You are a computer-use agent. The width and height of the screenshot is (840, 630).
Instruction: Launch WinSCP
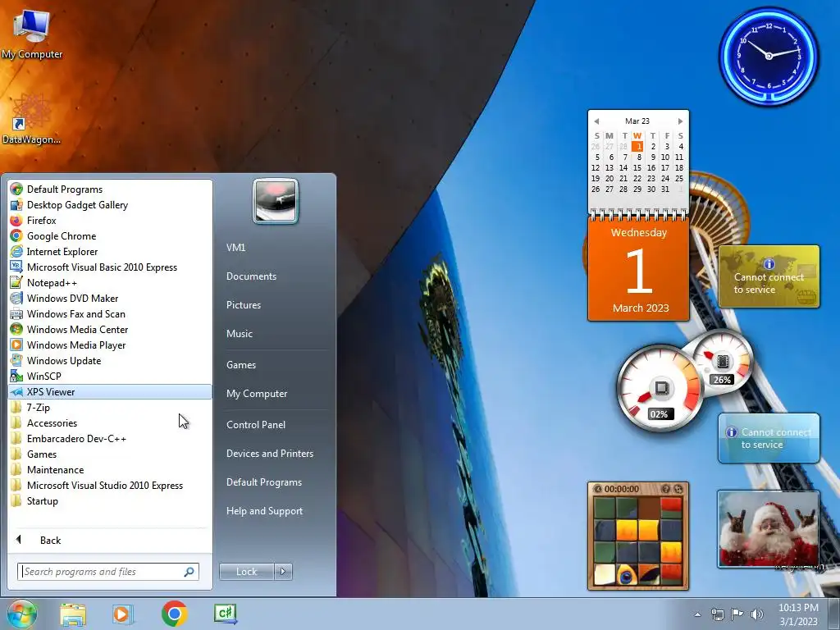pyautogui.click(x=110, y=376)
